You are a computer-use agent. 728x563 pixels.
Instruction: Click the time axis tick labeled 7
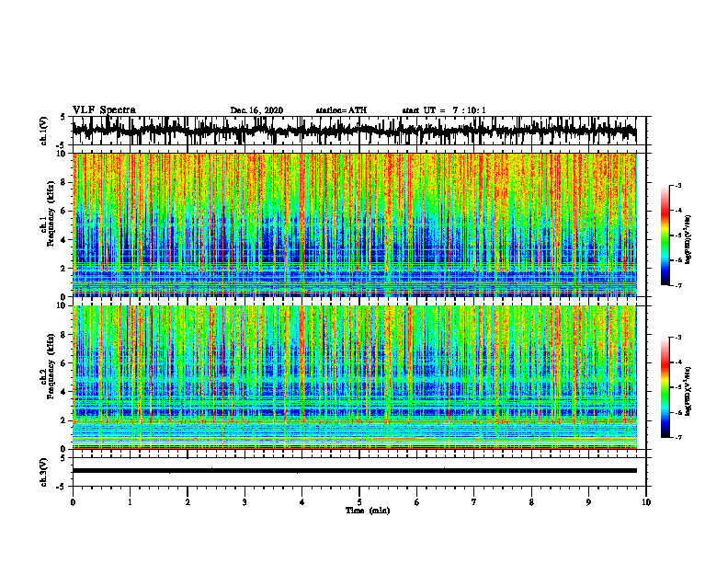point(474,502)
